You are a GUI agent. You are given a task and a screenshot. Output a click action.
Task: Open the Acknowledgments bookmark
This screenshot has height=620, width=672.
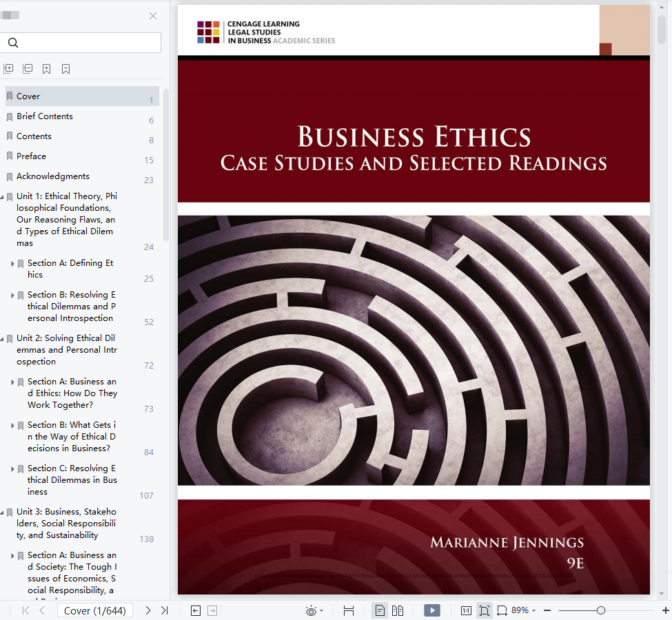(53, 176)
